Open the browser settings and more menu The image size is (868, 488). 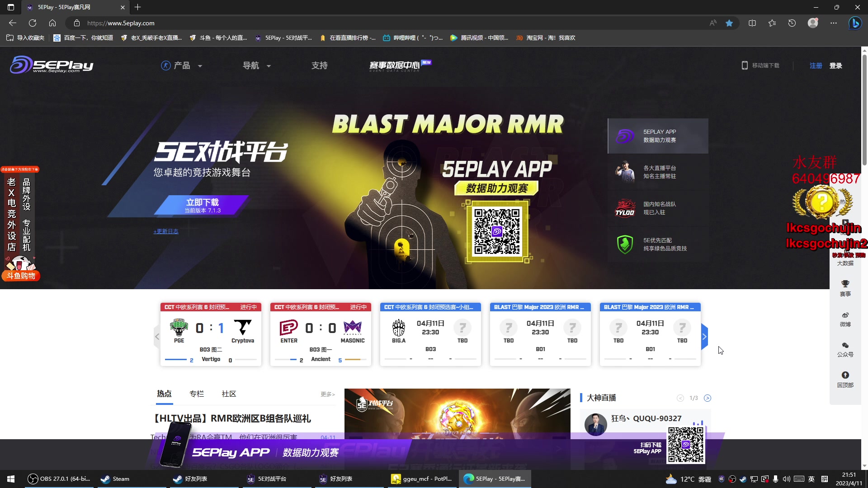[834, 23]
